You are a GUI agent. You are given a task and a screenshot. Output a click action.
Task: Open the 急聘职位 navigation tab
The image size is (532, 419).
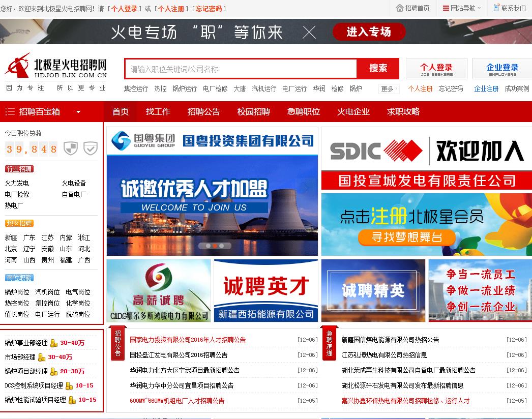(x=304, y=112)
